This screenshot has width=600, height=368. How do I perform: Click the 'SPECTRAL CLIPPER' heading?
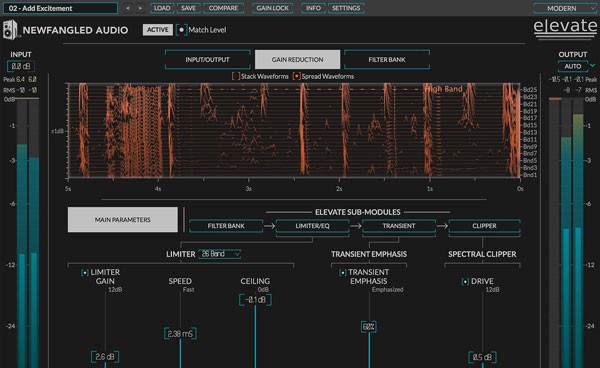(x=482, y=254)
